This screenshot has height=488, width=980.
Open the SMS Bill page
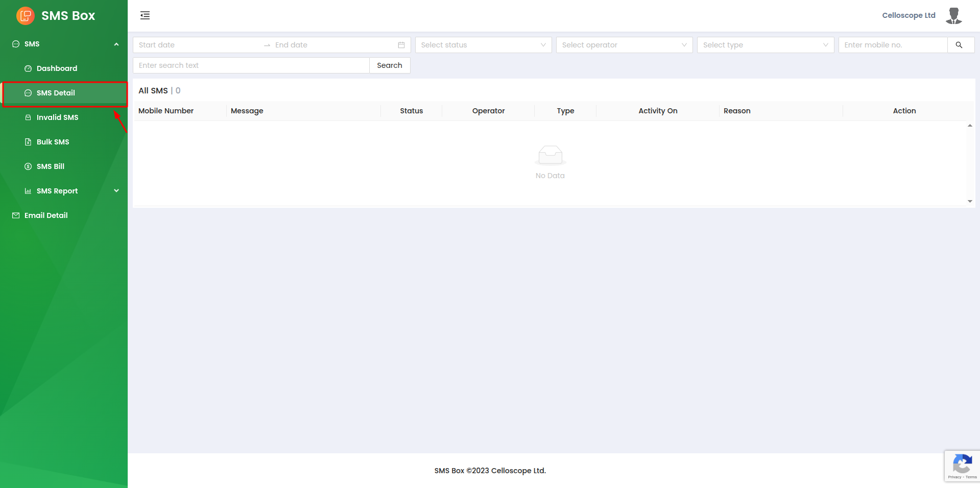point(50,166)
